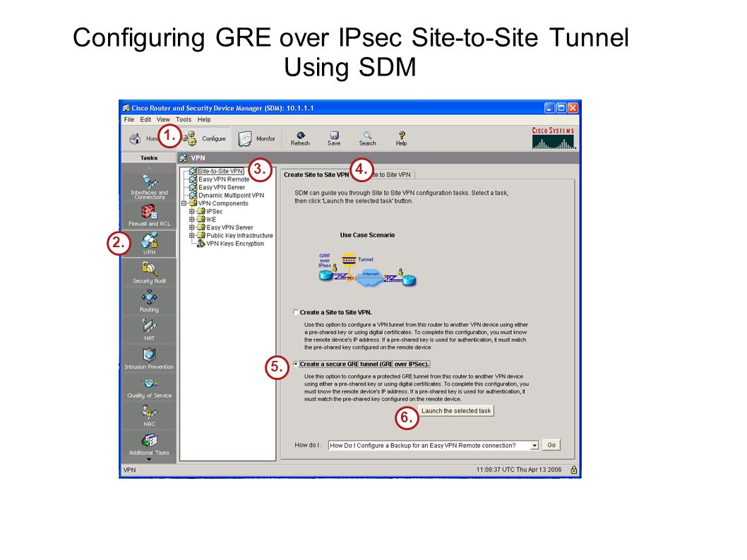Choose Create a secure GRE tunnel radio
The width and height of the screenshot is (747, 560).
296,364
